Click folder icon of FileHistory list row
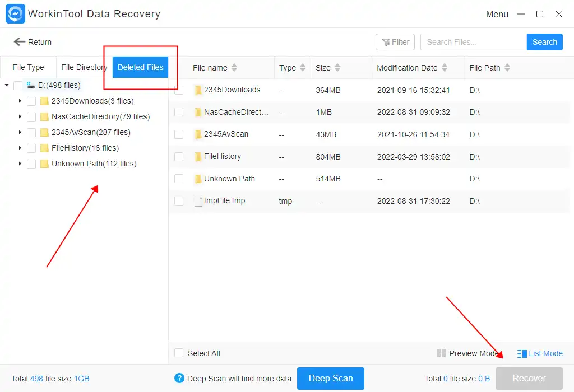Image resolution: width=574 pixels, height=392 pixels. [x=198, y=156]
